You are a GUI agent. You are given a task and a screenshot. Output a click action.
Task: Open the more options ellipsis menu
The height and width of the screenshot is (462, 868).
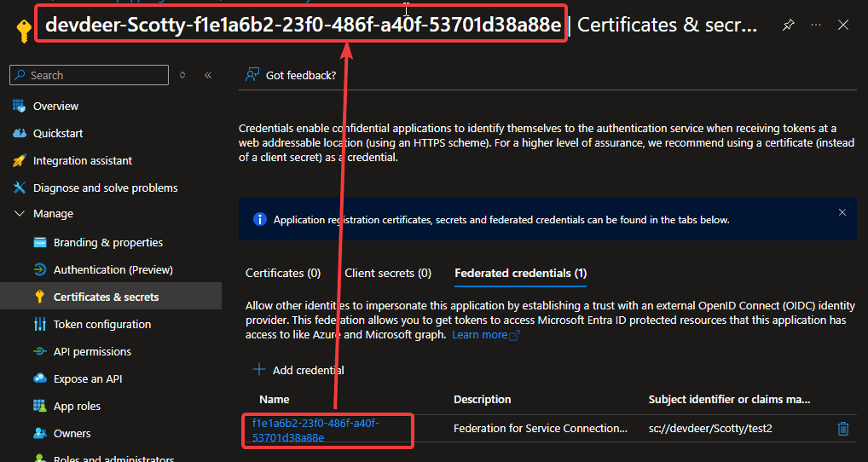[815, 25]
